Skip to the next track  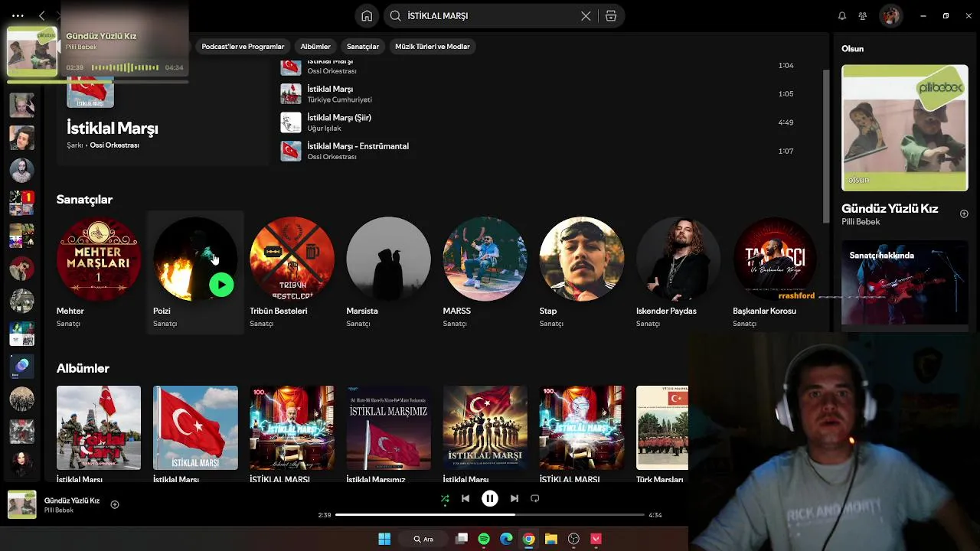tap(514, 498)
